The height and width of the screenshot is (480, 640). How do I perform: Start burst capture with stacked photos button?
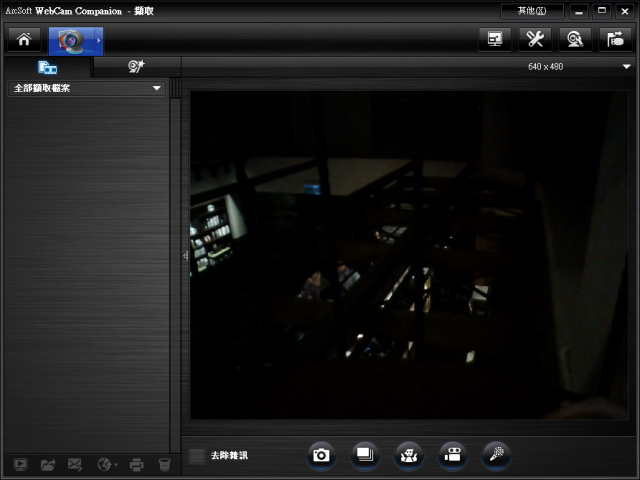[365, 455]
